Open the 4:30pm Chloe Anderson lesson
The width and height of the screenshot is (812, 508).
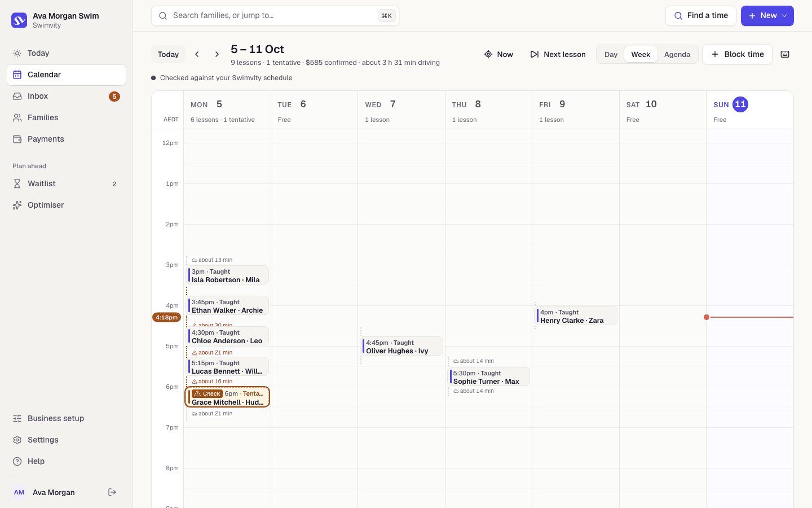pos(228,336)
